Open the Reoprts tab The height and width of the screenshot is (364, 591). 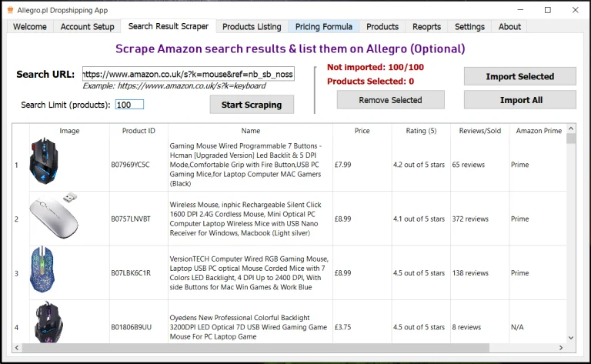(426, 27)
